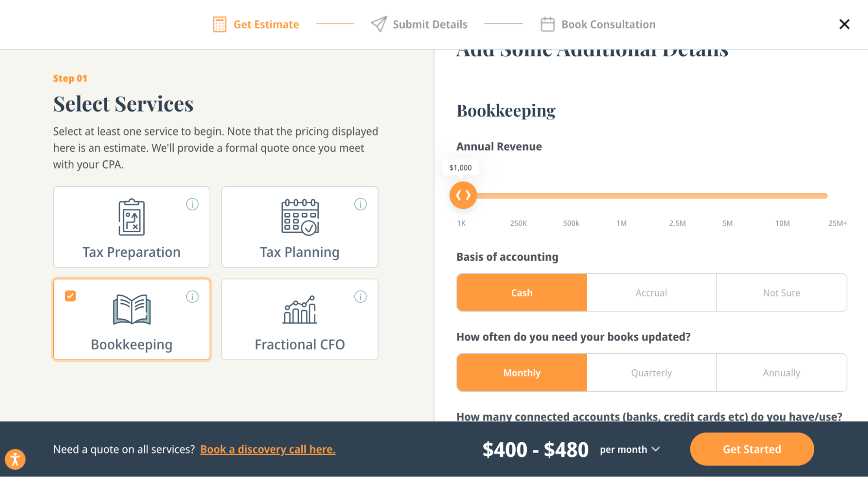Click the Bookkeeping info icon
The image size is (868, 477).
(192, 297)
